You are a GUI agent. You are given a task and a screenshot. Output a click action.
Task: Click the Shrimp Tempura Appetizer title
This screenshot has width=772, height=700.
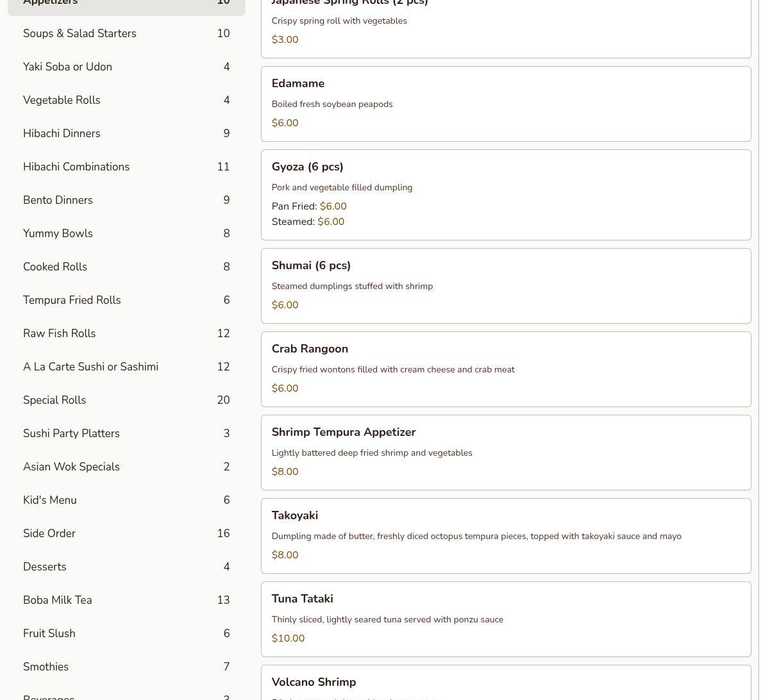click(x=344, y=432)
